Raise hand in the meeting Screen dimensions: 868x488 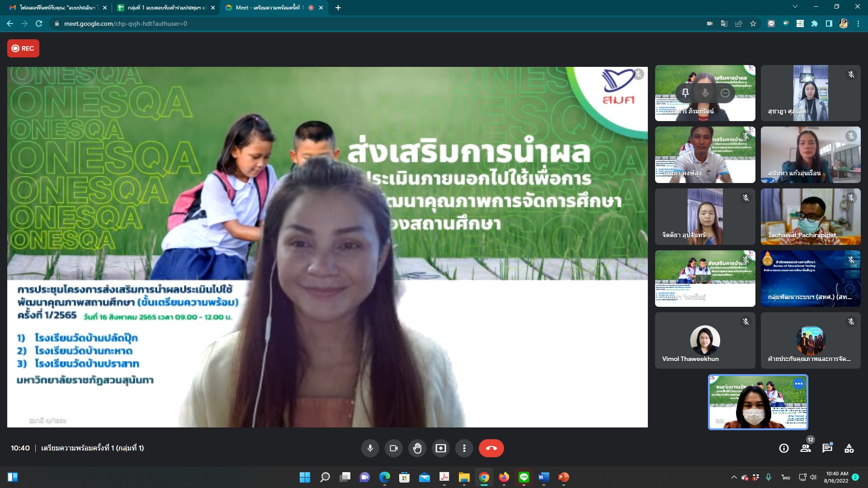pos(417,448)
